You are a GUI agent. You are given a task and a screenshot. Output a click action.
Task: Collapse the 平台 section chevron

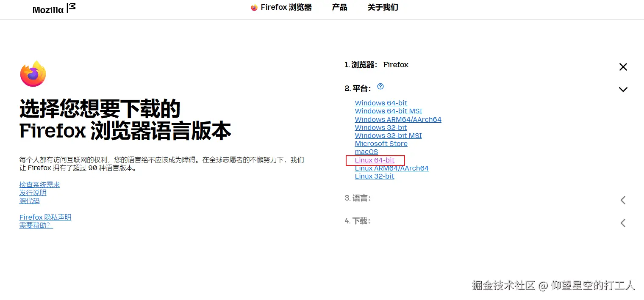pos(623,89)
